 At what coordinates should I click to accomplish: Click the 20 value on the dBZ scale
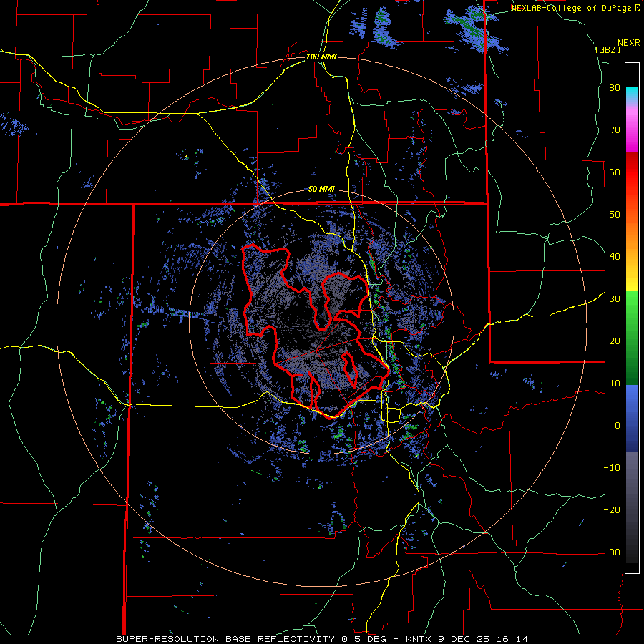pyautogui.click(x=615, y=341)
